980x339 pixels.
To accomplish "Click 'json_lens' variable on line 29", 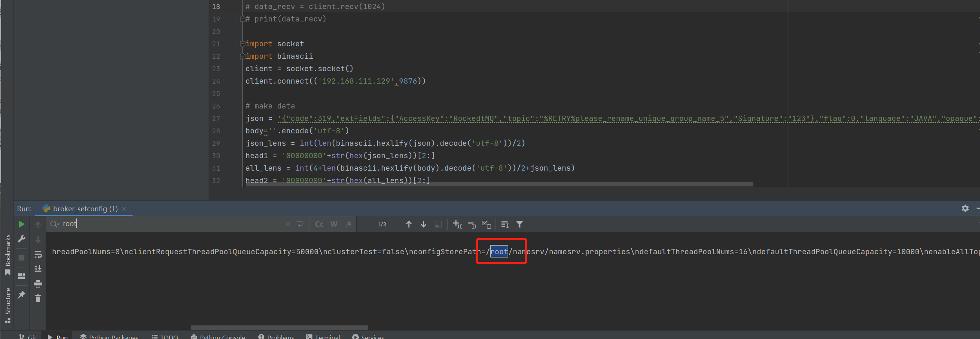I will 265,144.
